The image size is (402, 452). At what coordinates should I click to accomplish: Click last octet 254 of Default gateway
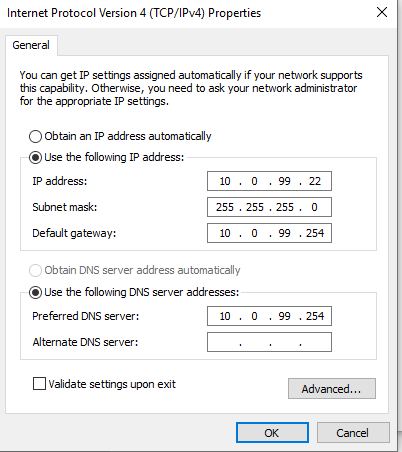[x=315, y=233]
